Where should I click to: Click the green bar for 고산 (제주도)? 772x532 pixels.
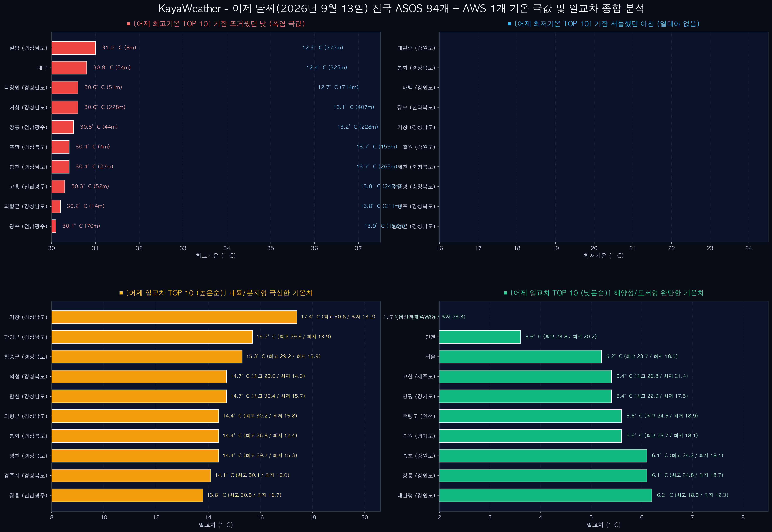(x=525, y=376)
